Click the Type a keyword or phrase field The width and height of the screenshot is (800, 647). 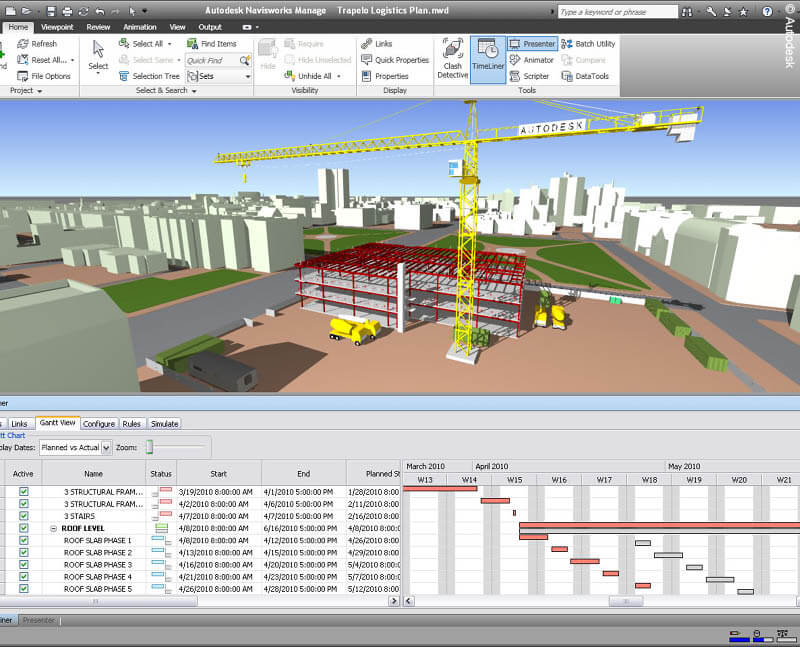618,12
